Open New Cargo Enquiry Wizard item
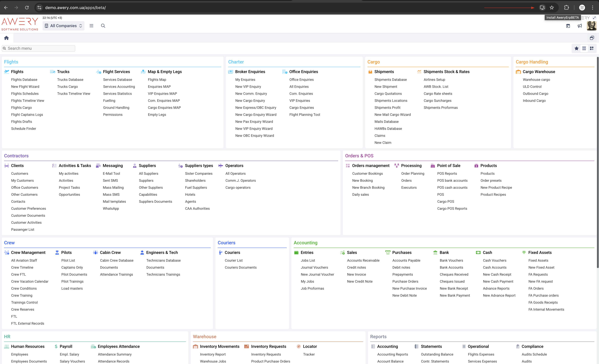Viewport: 599px width, 364px height. [x=256, y=114]
